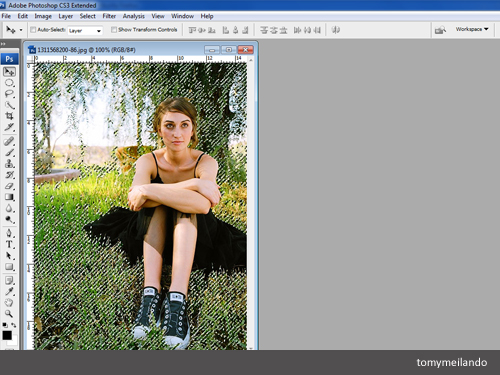Click the Align Left Edges icon

[x=226, y=30]
